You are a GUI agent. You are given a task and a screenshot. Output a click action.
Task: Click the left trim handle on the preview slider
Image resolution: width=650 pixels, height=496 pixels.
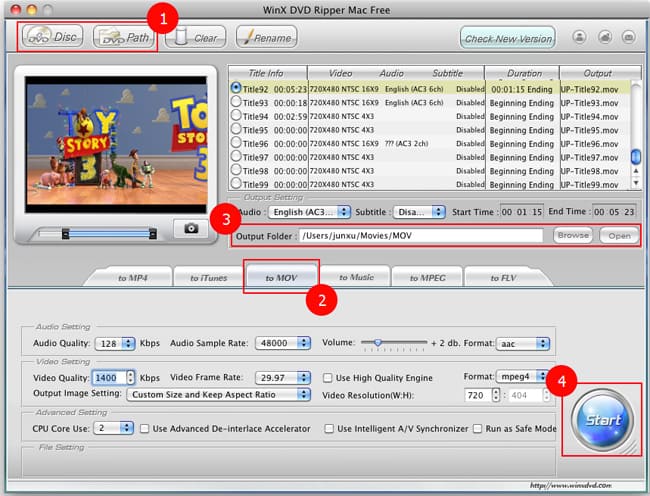[65, 234]
